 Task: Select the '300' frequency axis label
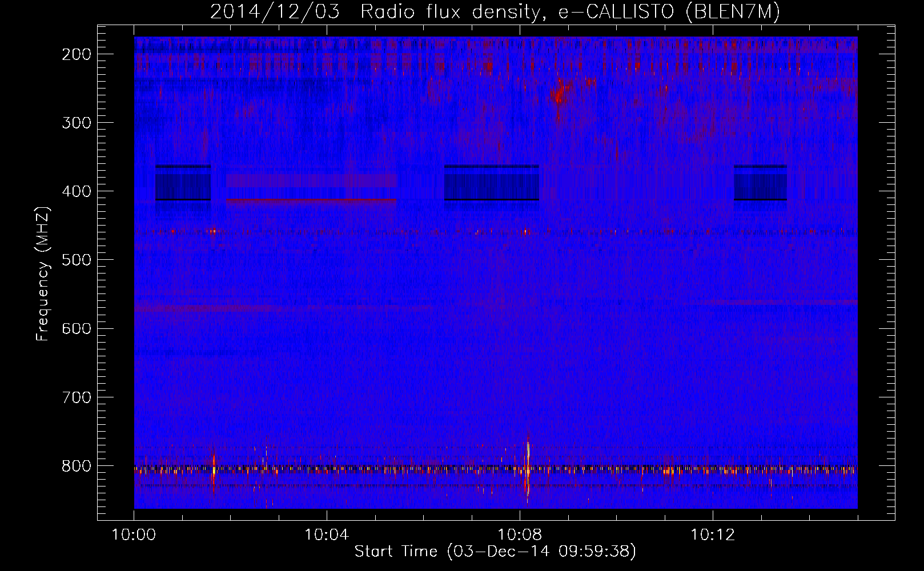pos(76,123)
